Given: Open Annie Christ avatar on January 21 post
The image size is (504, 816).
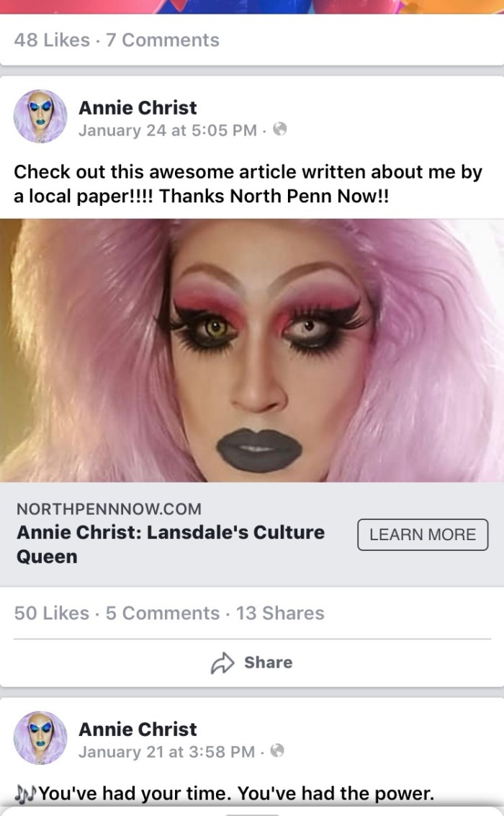Looking at the screenshot, I should point(40,737).
